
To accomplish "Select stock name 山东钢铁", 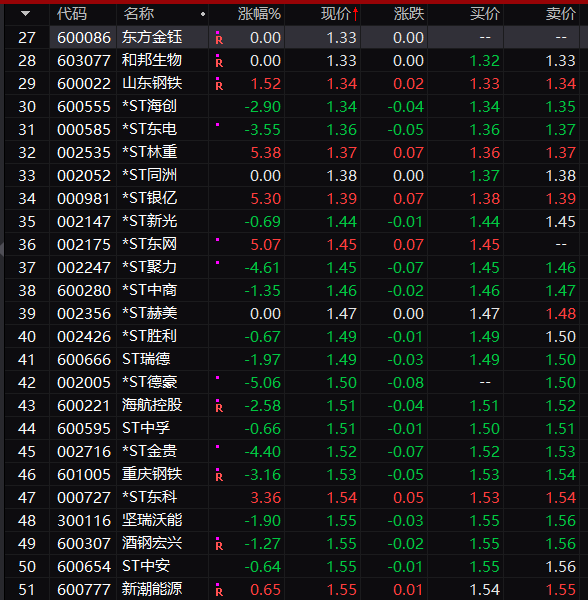I will point(152,83).
